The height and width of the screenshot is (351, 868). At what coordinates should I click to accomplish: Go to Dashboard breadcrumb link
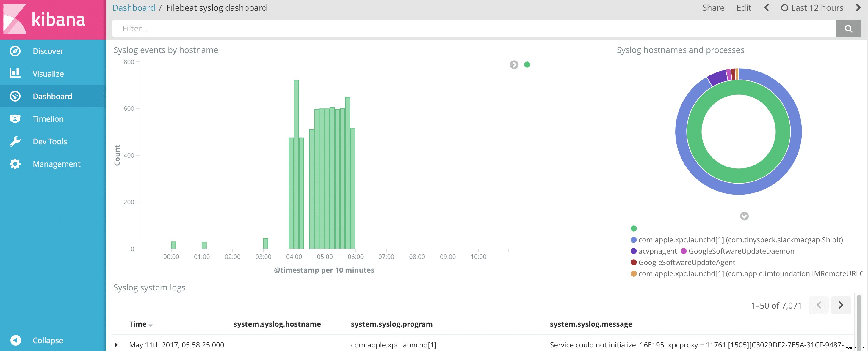[134, 8]
